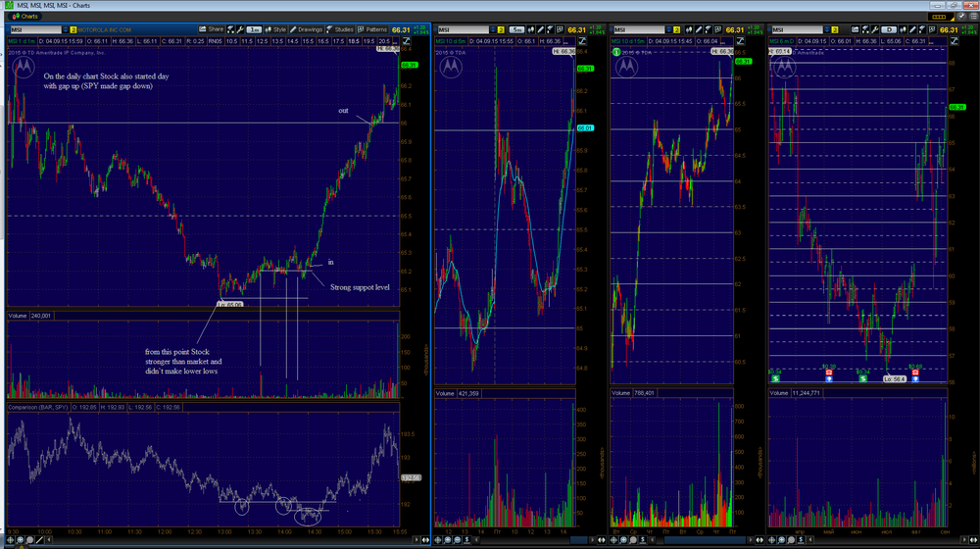Click the 66.01 price level label on the 5m chart
This screenshot has width=980, height=549.
585,127
